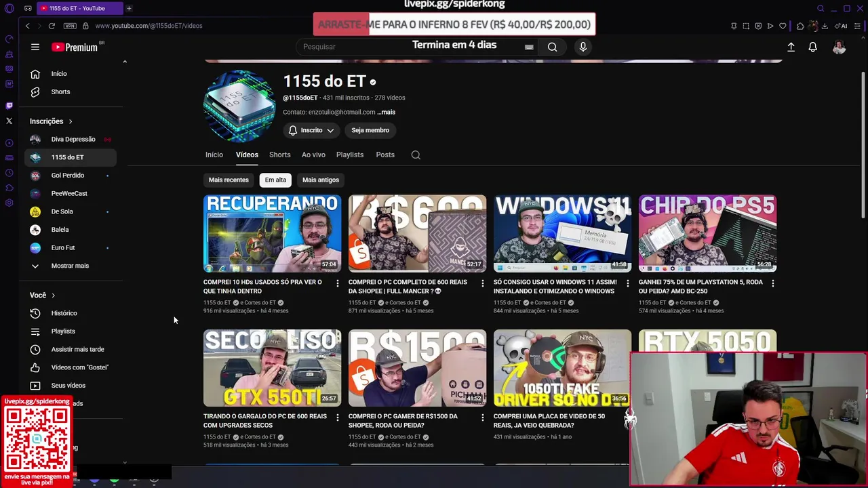Image resolution: width=868 pixels, height=488 pixels.
Task: Open the channel Início tab
Action: [214, 155]
